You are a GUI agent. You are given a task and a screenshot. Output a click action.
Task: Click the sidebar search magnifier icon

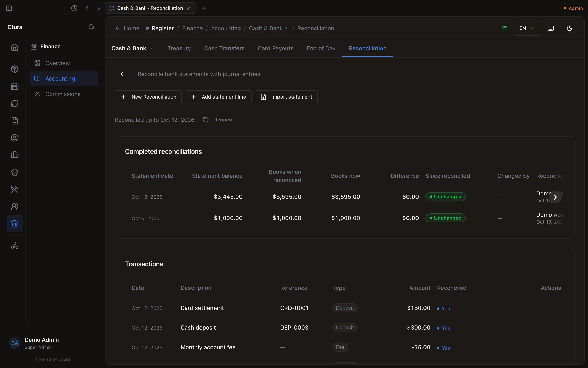pos(91,27)
